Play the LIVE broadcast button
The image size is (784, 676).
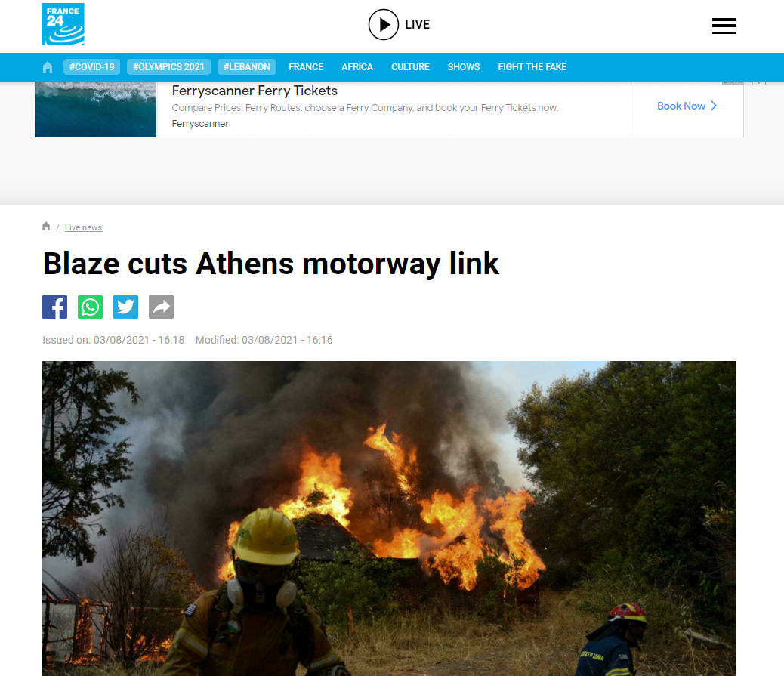[x=399, y=24]
